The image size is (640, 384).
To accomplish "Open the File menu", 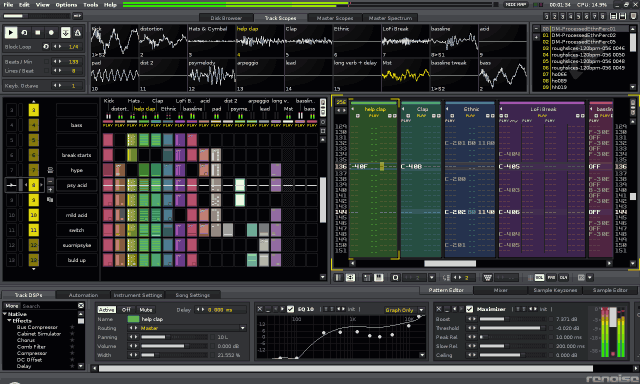I will pyautogui.click(x=8, y=5).
